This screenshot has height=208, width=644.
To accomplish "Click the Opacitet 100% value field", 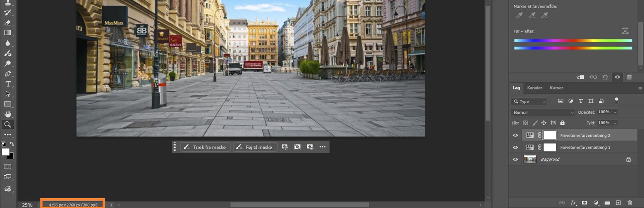I will (604, 112).
